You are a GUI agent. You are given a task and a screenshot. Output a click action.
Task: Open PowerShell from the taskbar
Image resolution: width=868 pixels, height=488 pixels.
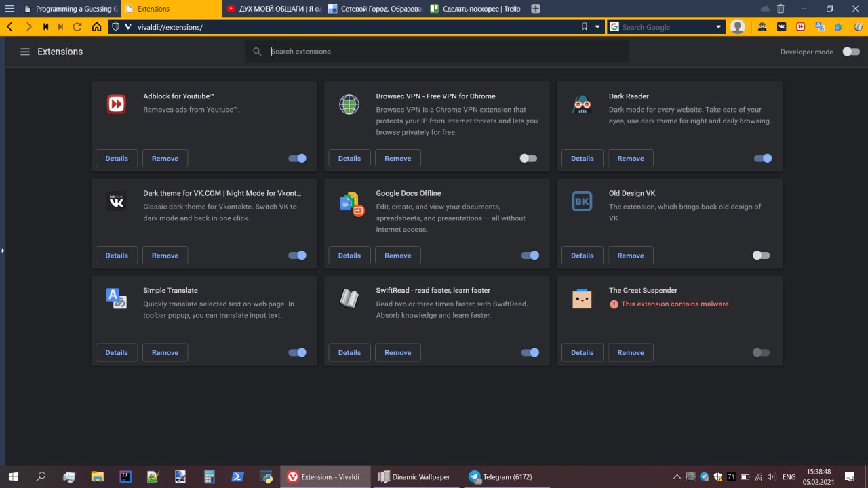click(x=238, y=476)
